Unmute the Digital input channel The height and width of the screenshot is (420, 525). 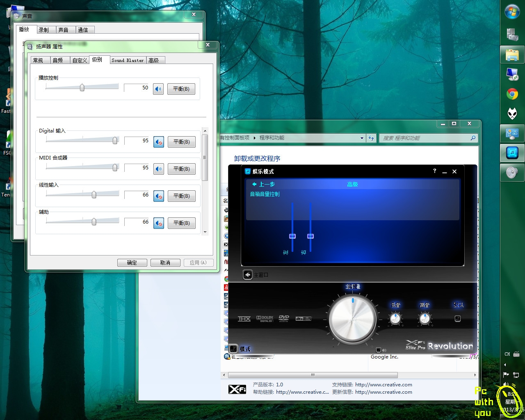(x=159, y=142)
